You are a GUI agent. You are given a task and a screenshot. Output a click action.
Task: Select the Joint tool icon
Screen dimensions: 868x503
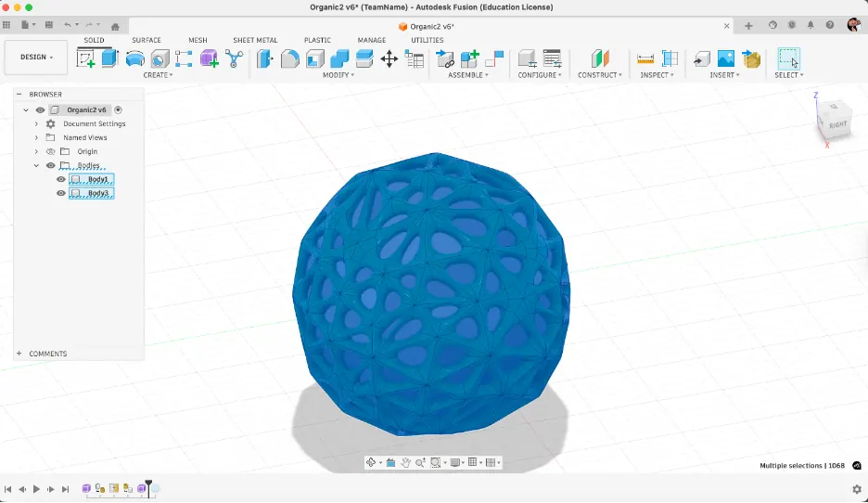tap(494, 58)
